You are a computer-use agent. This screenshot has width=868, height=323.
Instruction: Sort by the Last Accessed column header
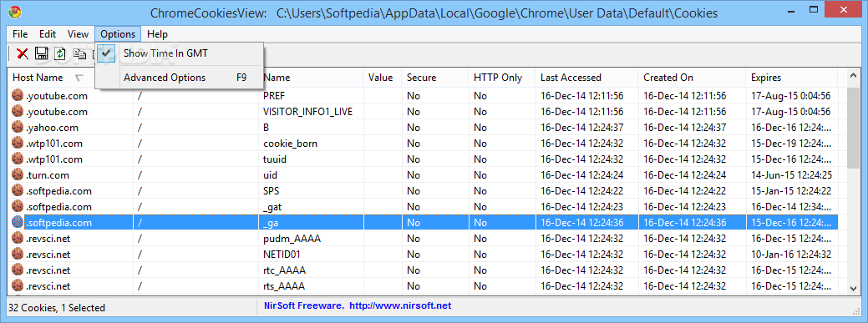click(586, 78)
